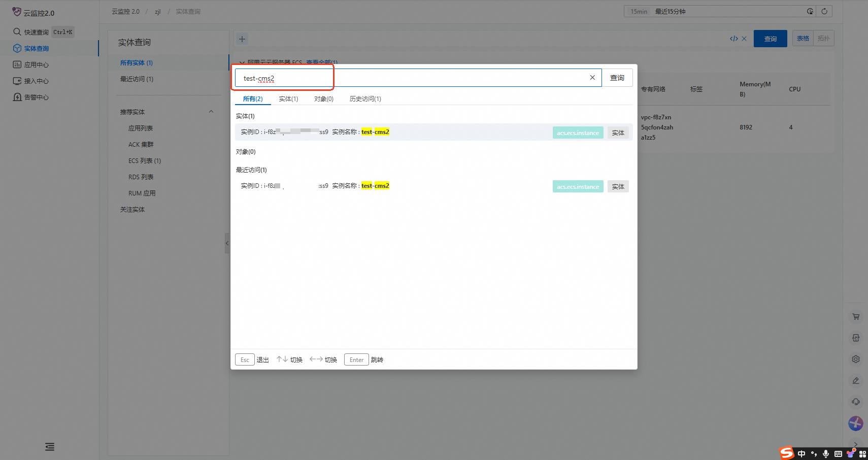This screenshot has height=460, width=868.
Task: Toggle the 中 Chinese input mode indicator
Action: [802, 454]
